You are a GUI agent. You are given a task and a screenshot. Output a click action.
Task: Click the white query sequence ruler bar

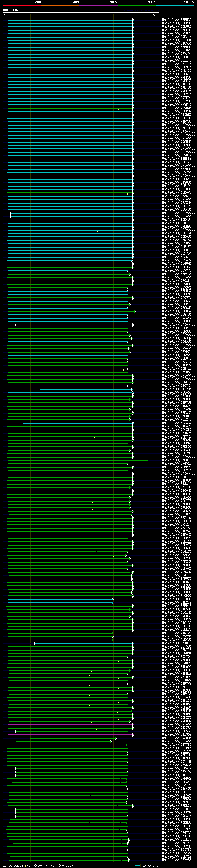(x=81, y=13)
